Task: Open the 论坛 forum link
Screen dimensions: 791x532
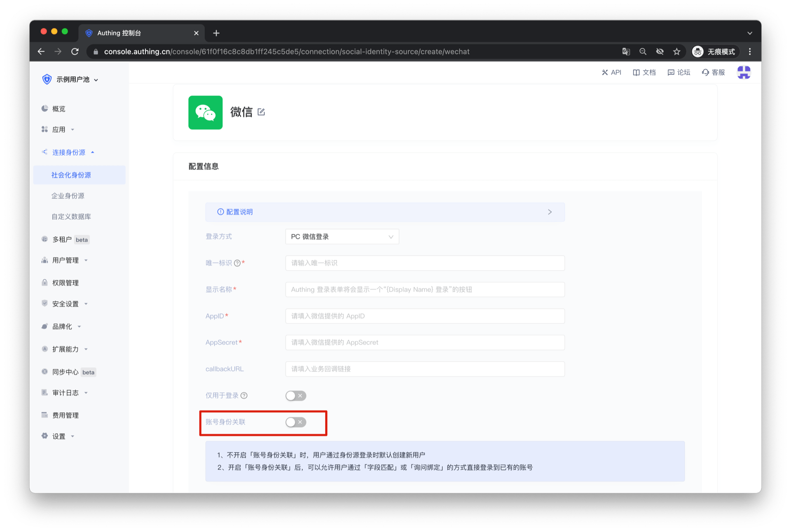Action: (x=679, y=72)
